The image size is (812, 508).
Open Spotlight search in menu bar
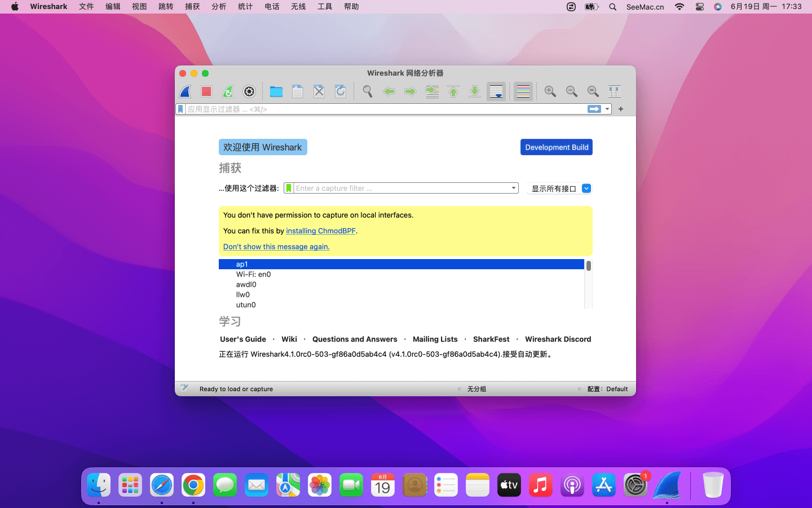[613, 7]
